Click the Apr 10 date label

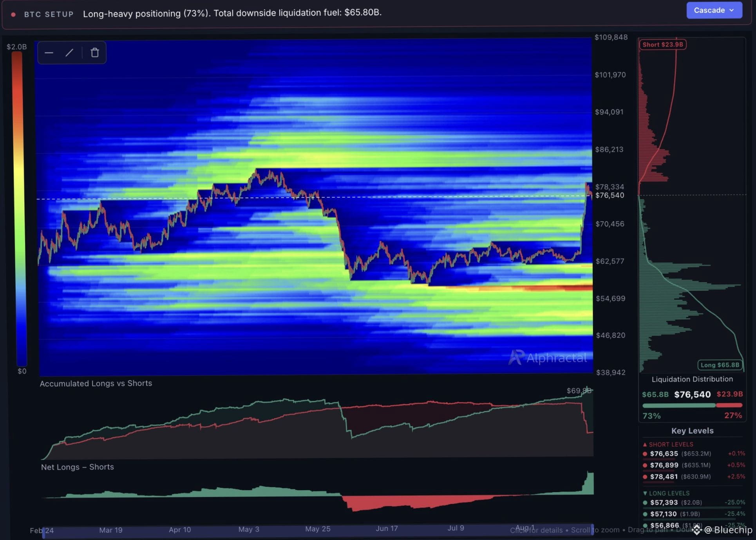[180, 530]
